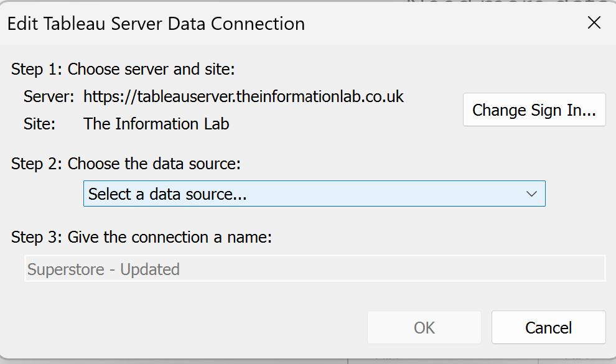The image size is (616, 364).
Task: Expand the data source list via chevron arrow
Action: click(531, 194)
